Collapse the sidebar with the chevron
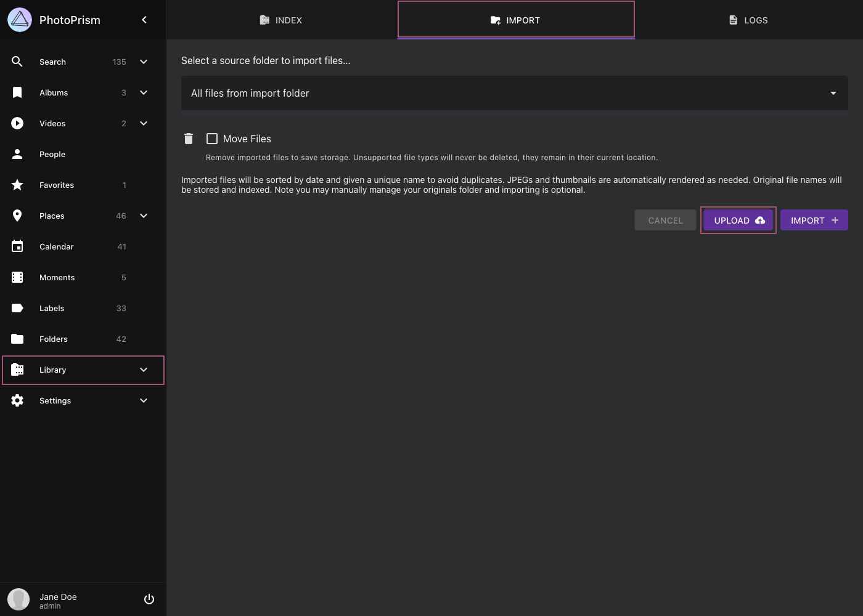863x616 pixels. (x=144, y=20)
